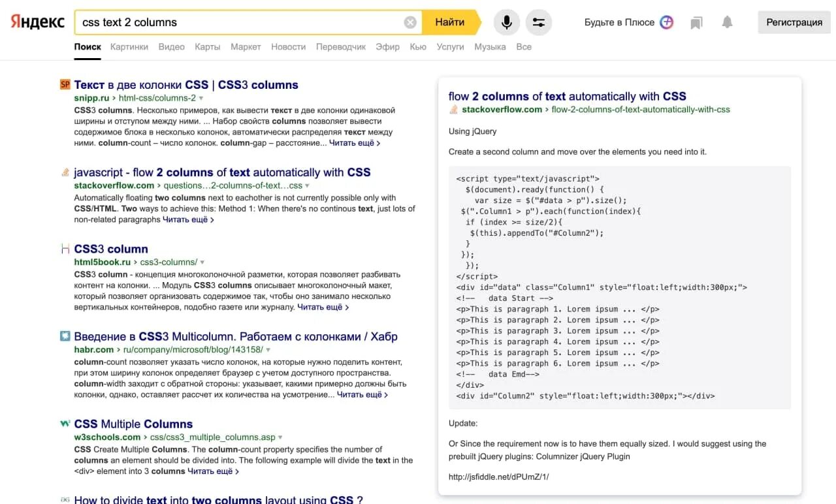Open the Все services tab

[524, 47]
